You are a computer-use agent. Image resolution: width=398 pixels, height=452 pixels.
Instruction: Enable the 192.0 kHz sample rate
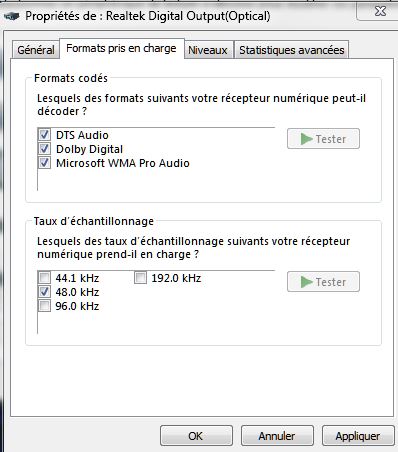140,278
